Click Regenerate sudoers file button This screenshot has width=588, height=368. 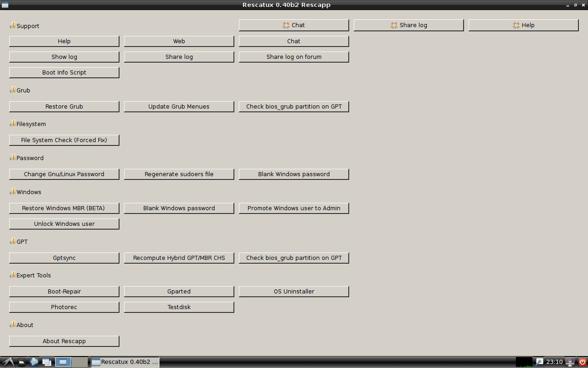[x=179, y=174]
